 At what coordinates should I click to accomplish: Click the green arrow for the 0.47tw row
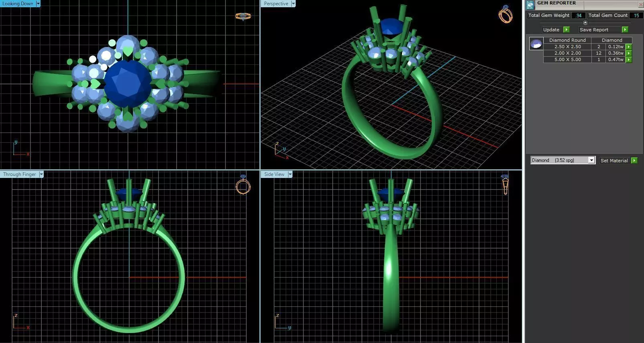(629, 60)
